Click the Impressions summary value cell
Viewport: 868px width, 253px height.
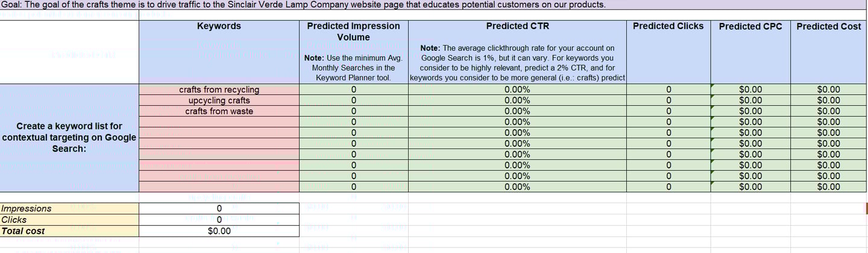219,208
